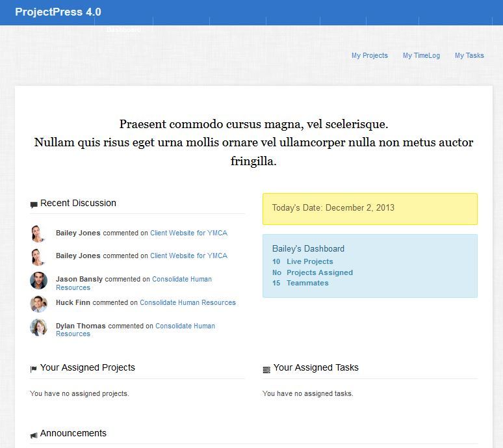Click the Recent Discussion heading text

[x=78, y=203]
